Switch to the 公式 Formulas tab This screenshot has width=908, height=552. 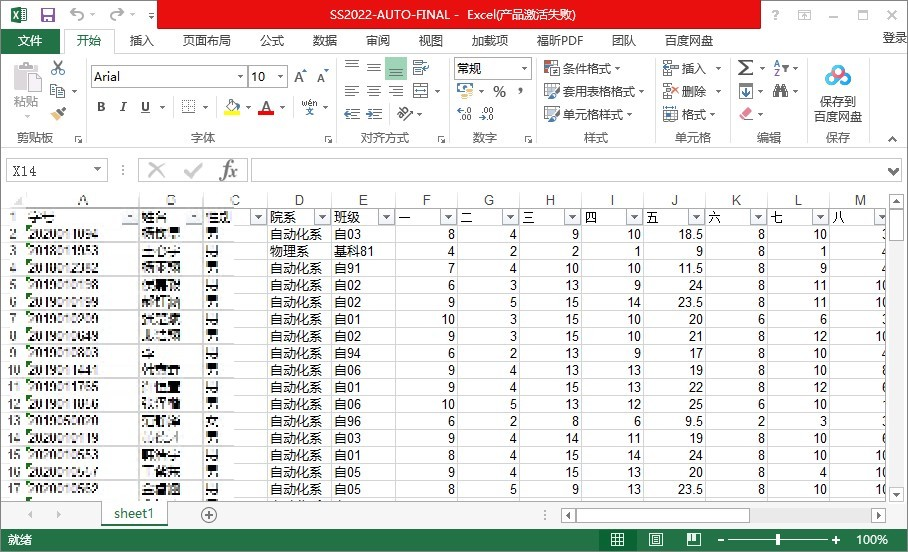(x=272, y=41)
